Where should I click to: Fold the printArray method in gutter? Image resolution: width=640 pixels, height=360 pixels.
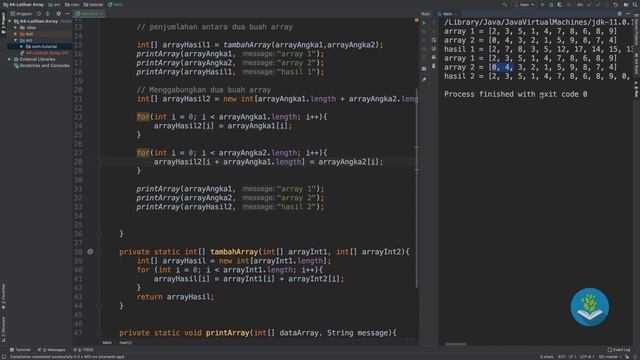pyautogui.click(x=99, y=333)
